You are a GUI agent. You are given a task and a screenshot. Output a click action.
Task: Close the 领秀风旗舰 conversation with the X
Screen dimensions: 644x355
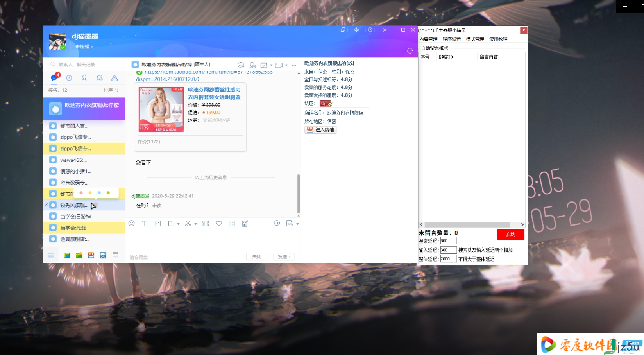click(x=46, y=205)
